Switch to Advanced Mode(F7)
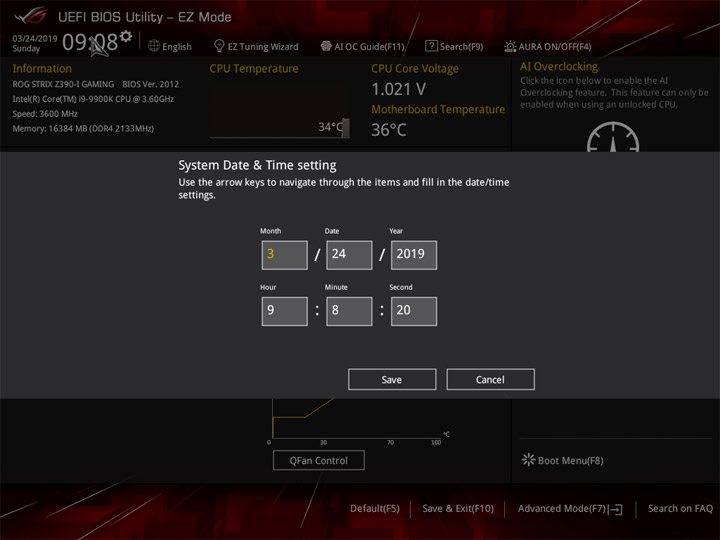The image size is (720, 540). tap(562, 509)
